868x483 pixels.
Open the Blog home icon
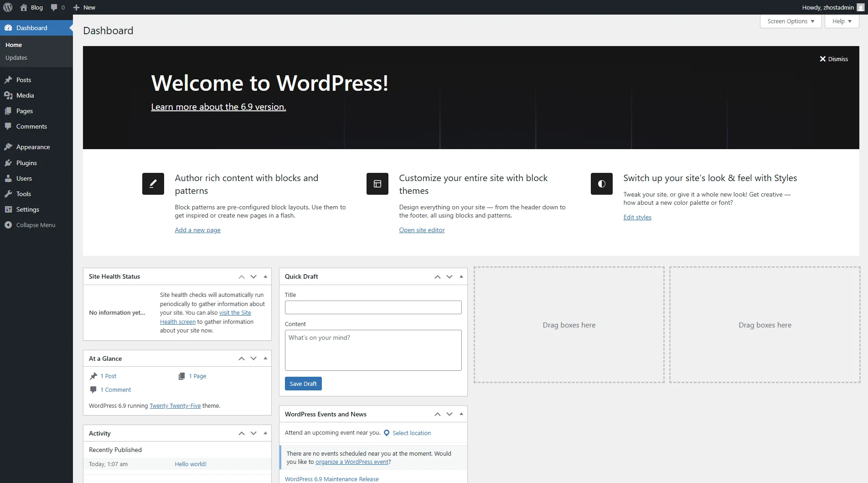24,7
